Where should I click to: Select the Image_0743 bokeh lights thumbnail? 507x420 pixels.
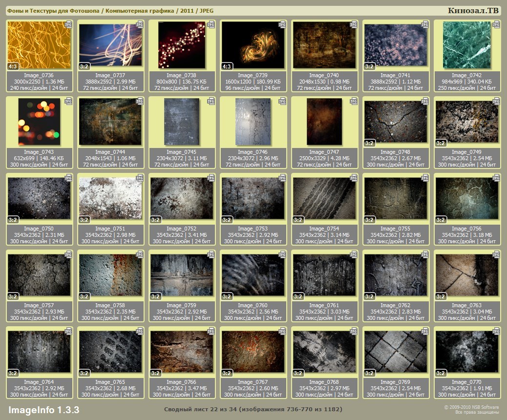[39, 122]
